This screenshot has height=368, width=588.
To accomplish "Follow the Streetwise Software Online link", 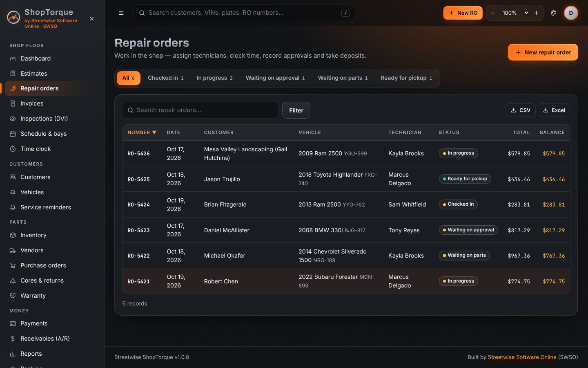I will click(x=522, y=357).
